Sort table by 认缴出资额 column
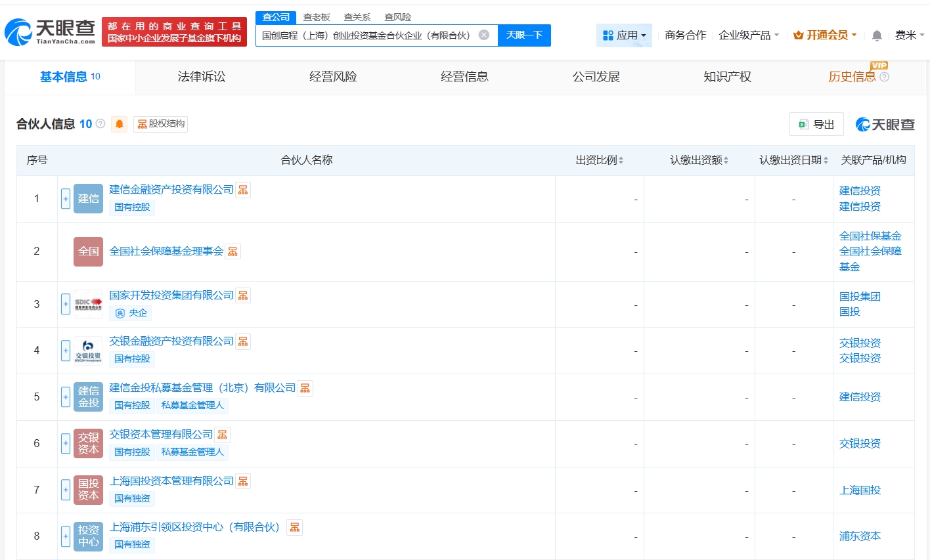The height and width of the screenshot is (560, 930). [x=699, y=160]
